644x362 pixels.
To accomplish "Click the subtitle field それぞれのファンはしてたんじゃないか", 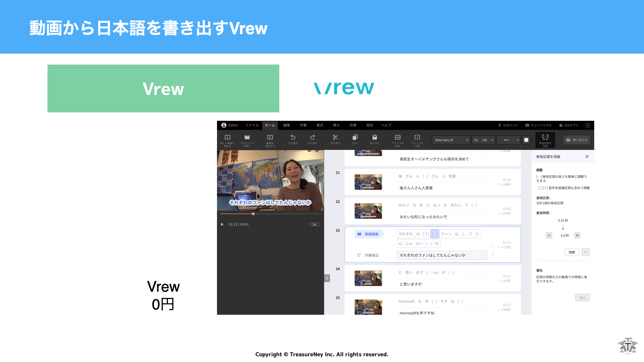I will [442, 255].
